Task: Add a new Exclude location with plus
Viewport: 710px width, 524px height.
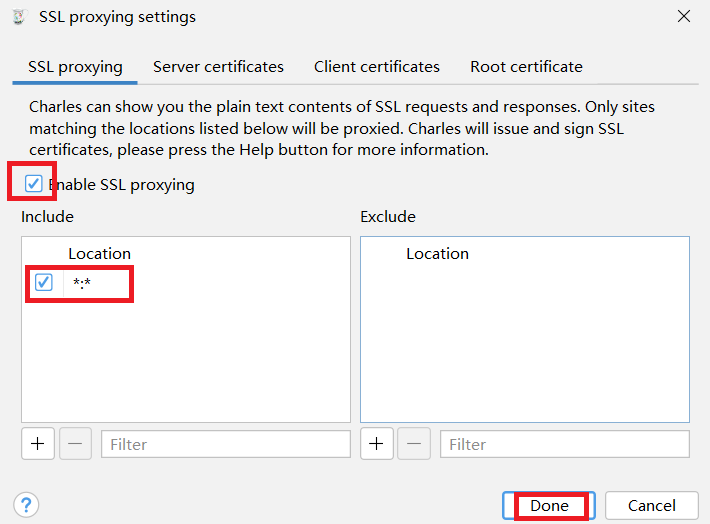Action: coord(376,444)
